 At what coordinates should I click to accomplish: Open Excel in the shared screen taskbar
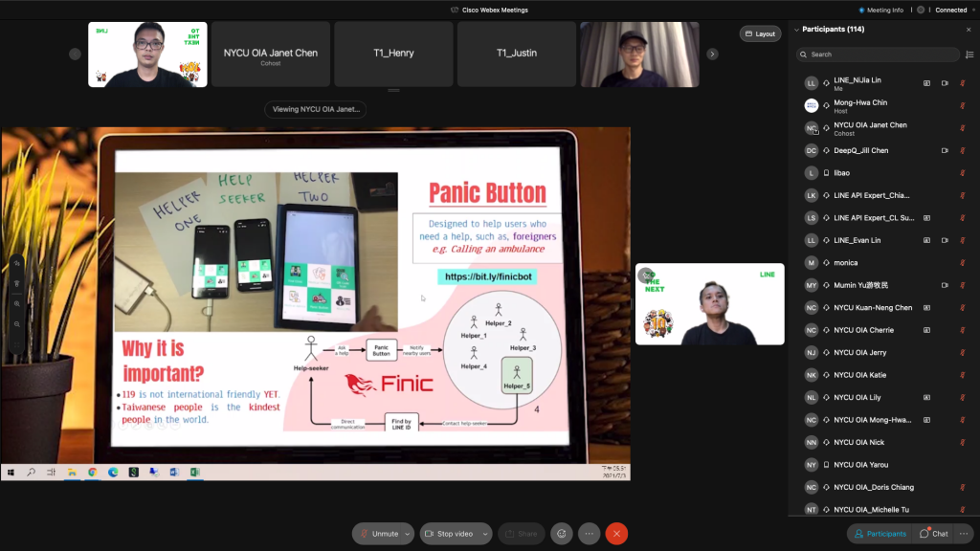[x=195, y=473]
